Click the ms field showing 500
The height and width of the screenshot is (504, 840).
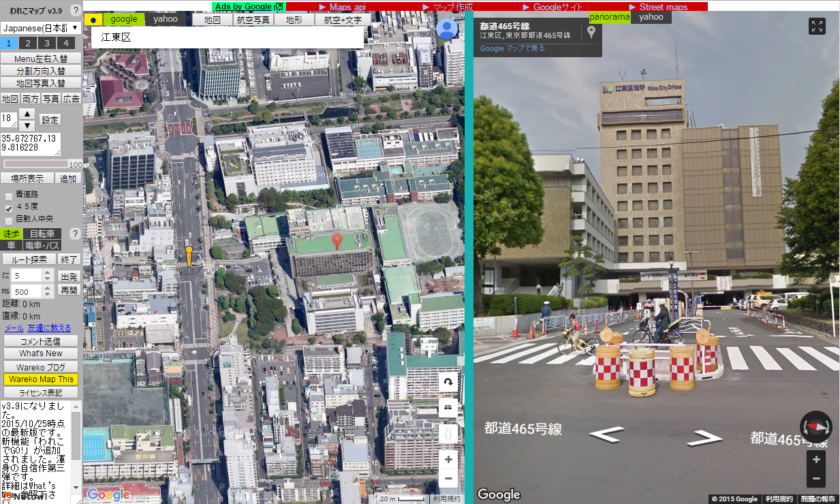pyautogui.click(x=32, y=292)
